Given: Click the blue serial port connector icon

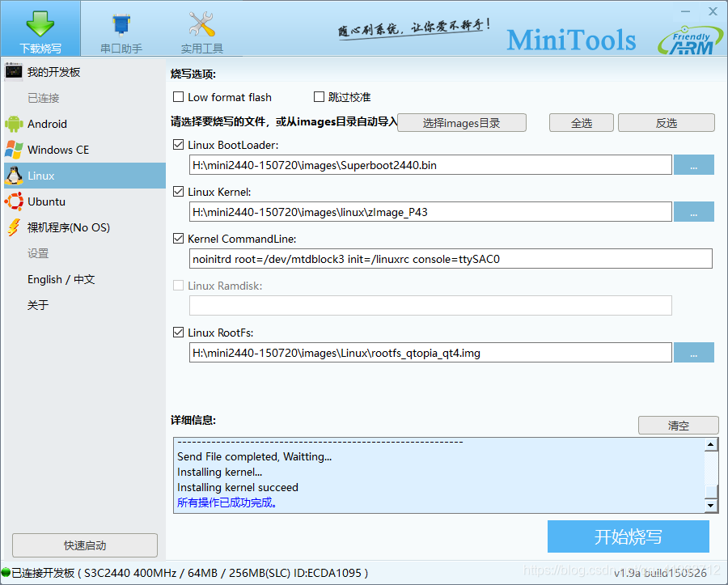Looking at the screenshot, I should [x=121, y=24].
